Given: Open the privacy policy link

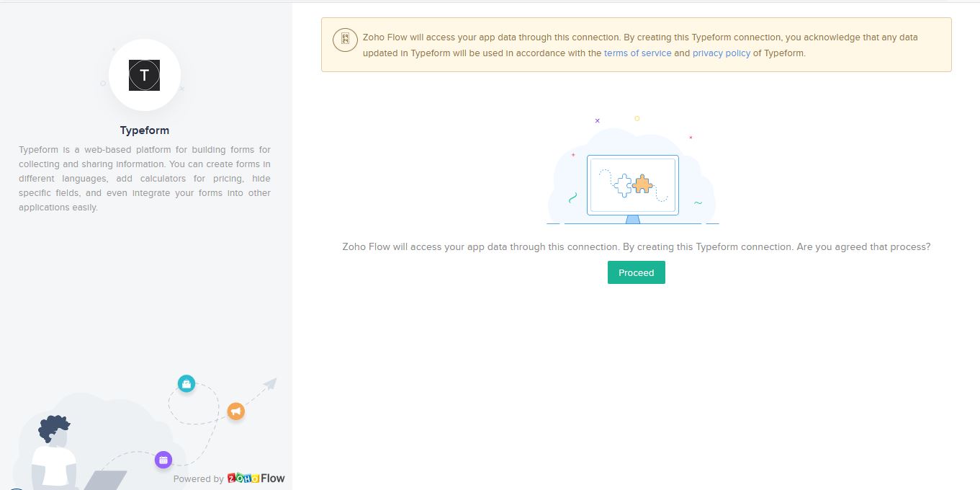Looking at the screenshot, I should coord(721,53).
